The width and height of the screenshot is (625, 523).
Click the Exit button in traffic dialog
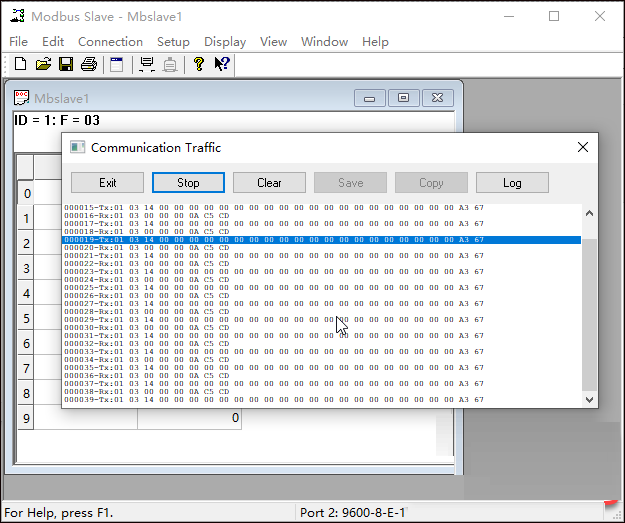coord(108,183)
